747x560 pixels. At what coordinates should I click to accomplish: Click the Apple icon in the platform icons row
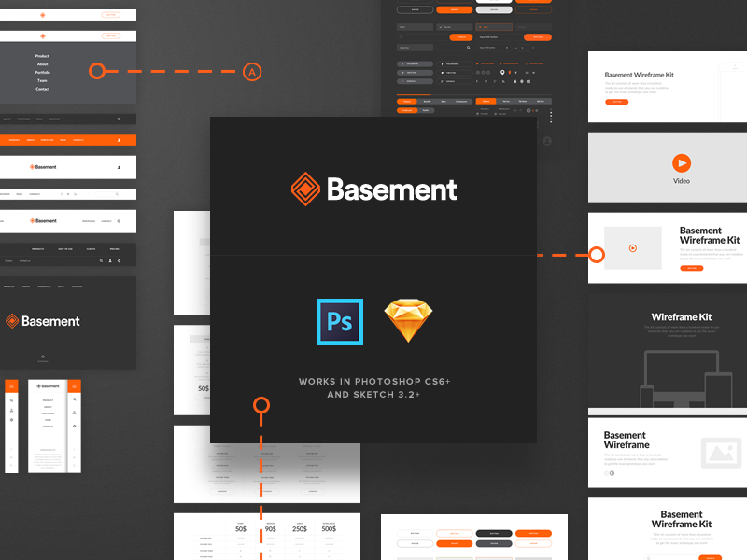514,82
